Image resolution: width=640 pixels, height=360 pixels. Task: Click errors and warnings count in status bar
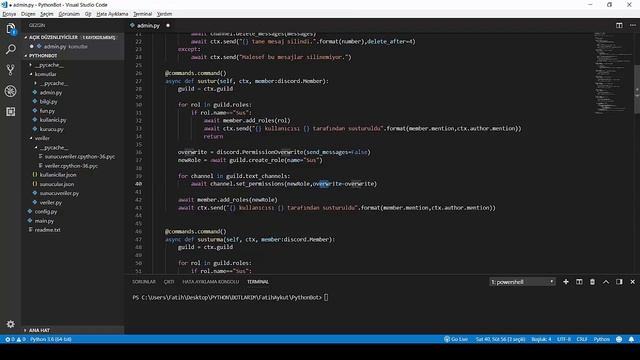click(15, 339)
